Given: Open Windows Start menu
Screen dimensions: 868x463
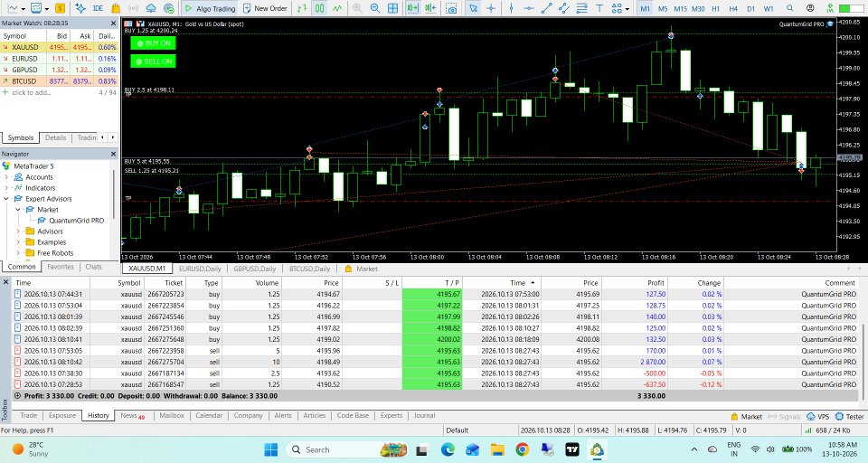Looking at the screenshot, I should point(271,449).
